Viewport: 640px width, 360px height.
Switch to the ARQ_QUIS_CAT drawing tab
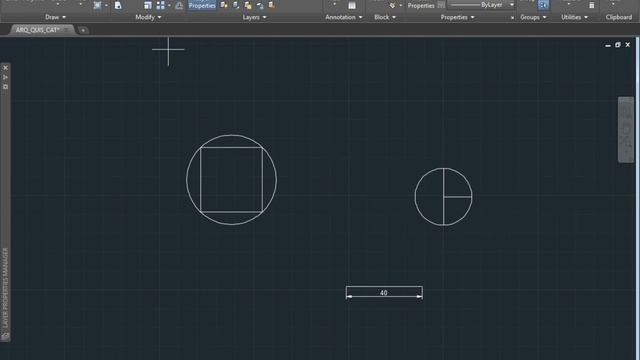[38, 30]
